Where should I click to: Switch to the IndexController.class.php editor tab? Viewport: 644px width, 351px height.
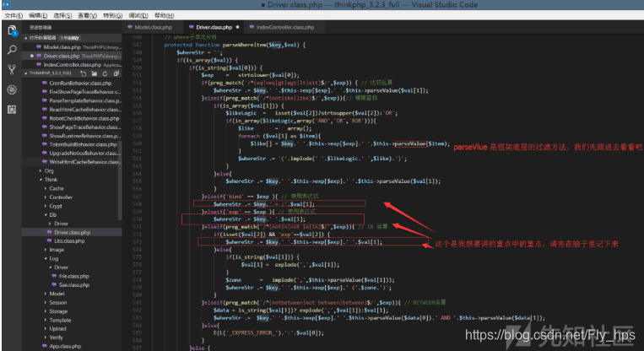click(x=285, y=27)
